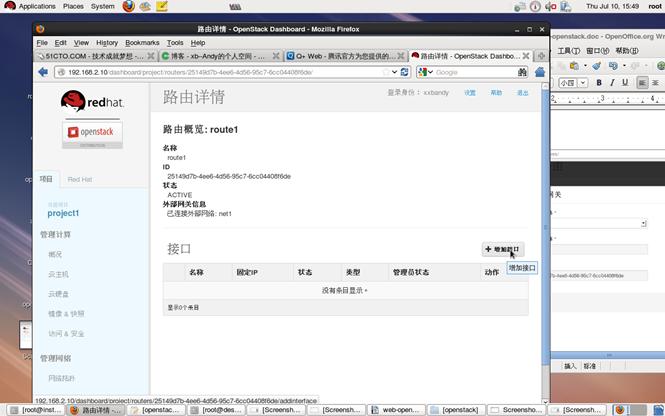The width and height of the screenshot is (665, 416).
Task: Open the Applications menu in the GNOME panel
Action: [36, 6]
